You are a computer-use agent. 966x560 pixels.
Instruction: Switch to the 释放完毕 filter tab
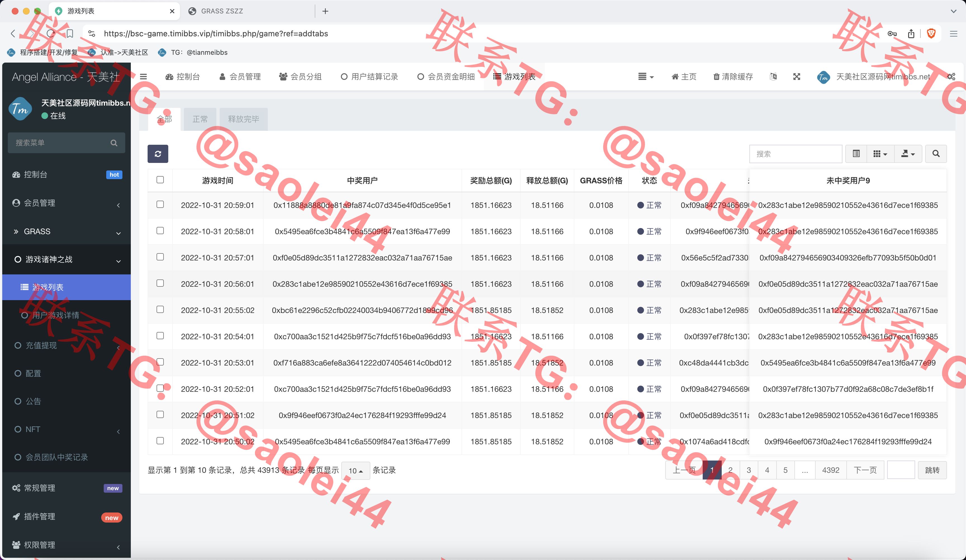click(243, 119)
